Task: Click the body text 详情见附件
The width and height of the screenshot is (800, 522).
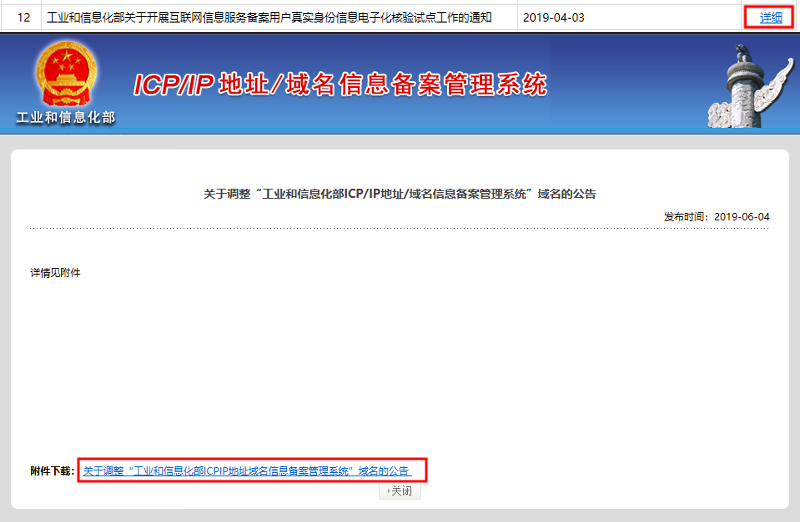Action: (x=55, y=273)
